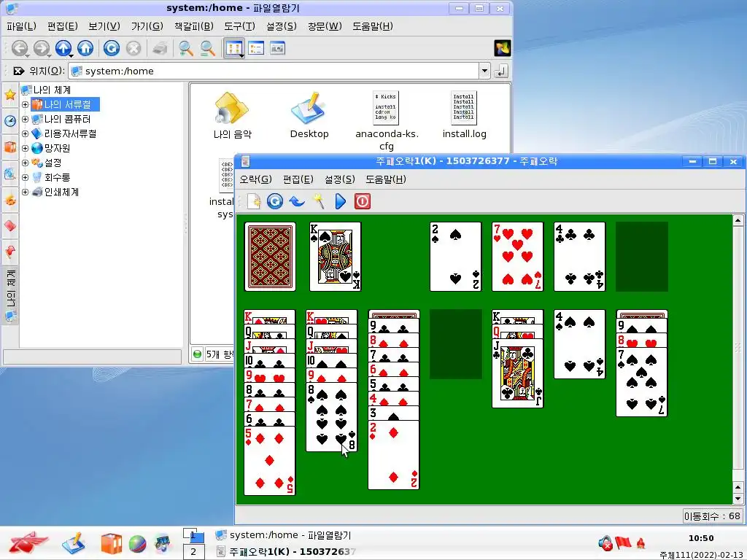Undo the last card move
The height and width of the screenshot is (560, 747).
pyautogui.click(x=297, y=201)
